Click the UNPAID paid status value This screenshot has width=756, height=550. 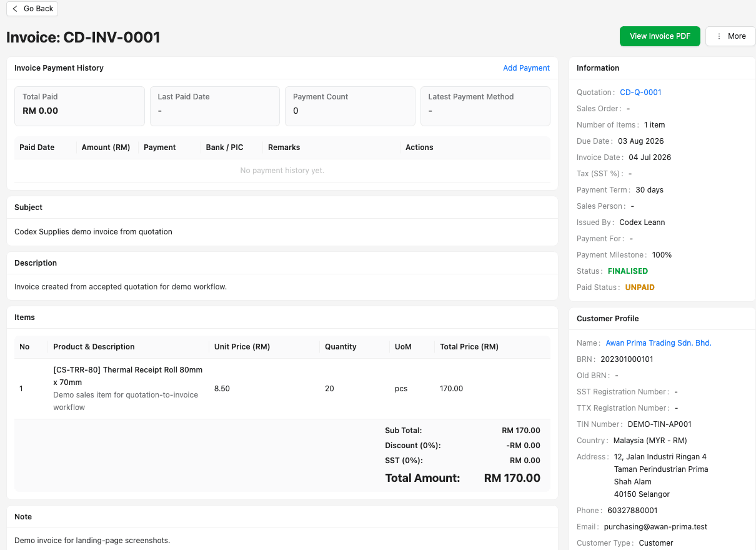pyautogui.click(x=640, y=287)
